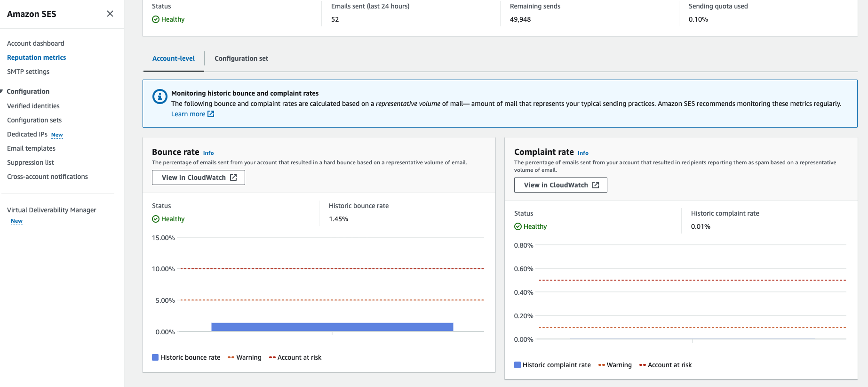
Task: Open Complaint rate Info link
Action: pyautogui.click(x=583, y=153)
